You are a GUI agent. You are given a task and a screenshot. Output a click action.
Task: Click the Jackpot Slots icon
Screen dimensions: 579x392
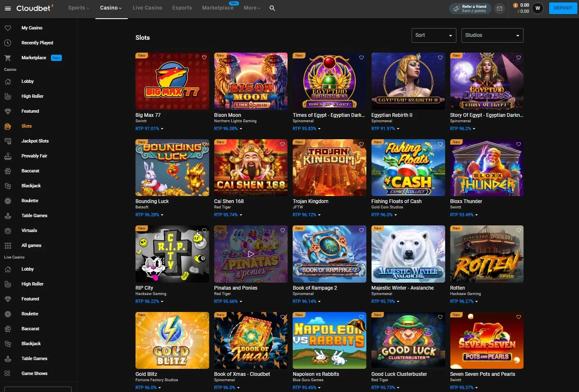pos(7,141)
